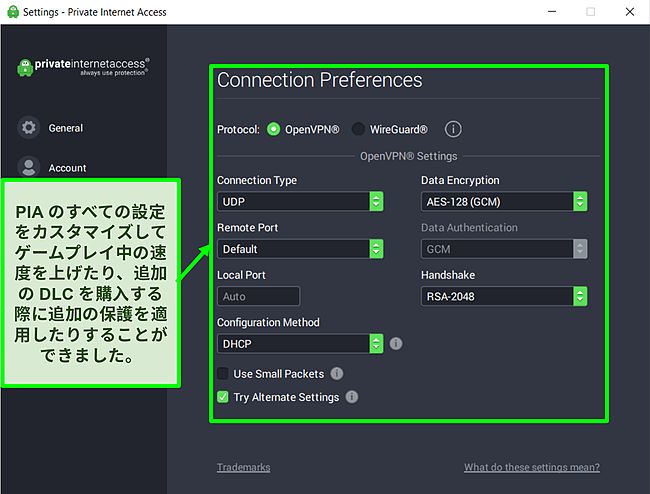The image size is (650, 494).
Task: Expand the Remote Port dropdown
Action: click(x=300, y=249)
